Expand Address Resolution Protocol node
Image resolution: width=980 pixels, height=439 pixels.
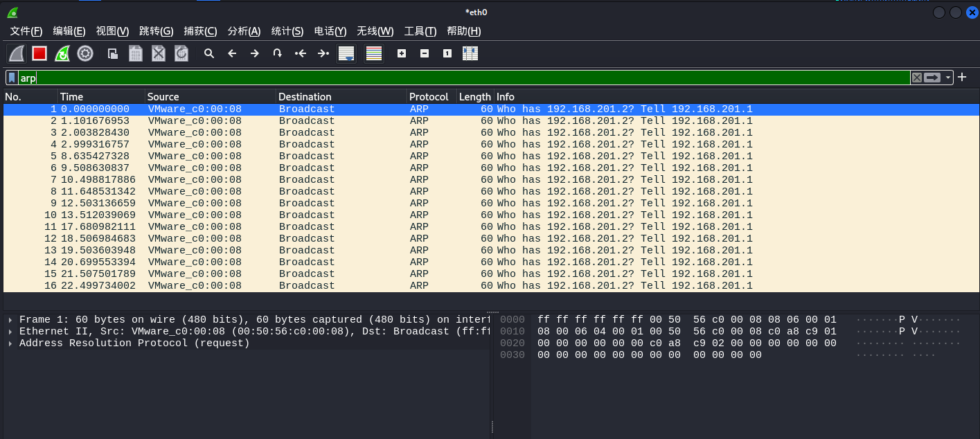10,343
